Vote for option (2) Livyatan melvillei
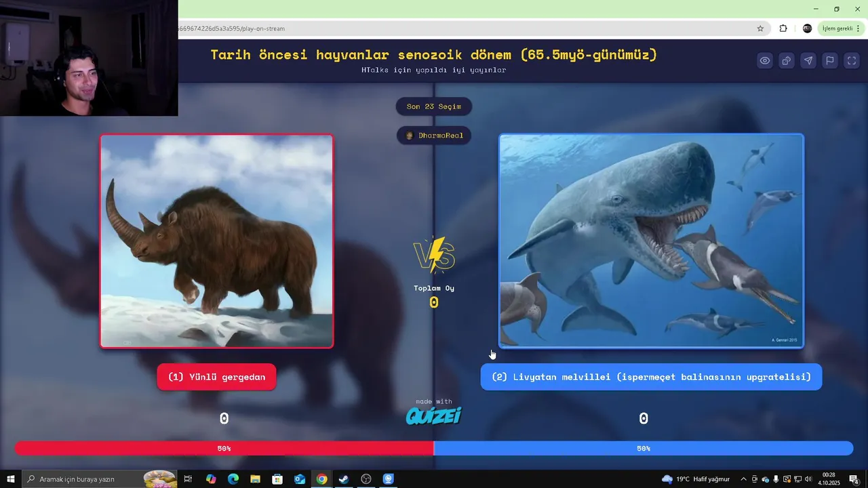Image resolution: width=868 pixels, height=488 pixels. [651, 377]
